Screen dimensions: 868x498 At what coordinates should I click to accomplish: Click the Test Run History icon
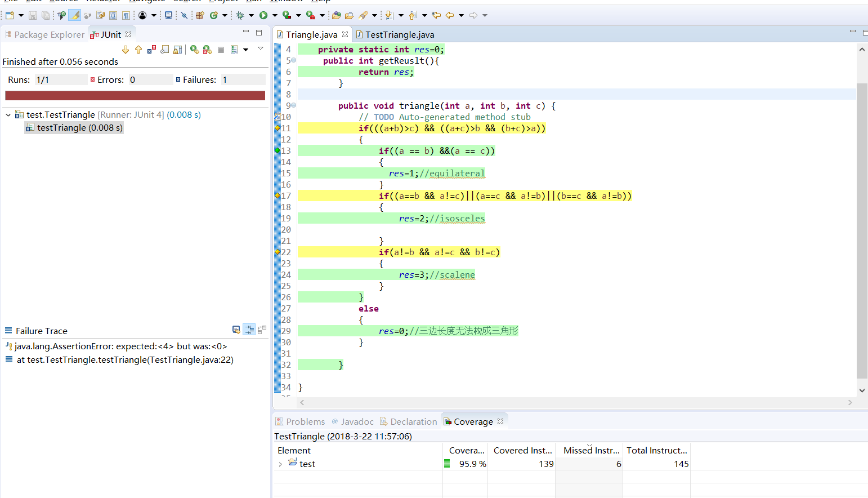tap(235, 50)
